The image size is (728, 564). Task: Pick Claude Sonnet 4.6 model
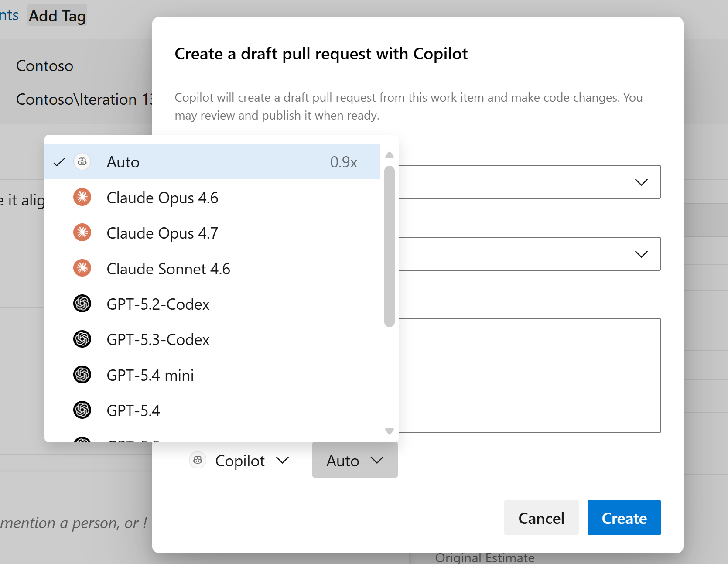pyautogui.click(x=212, y=269)
